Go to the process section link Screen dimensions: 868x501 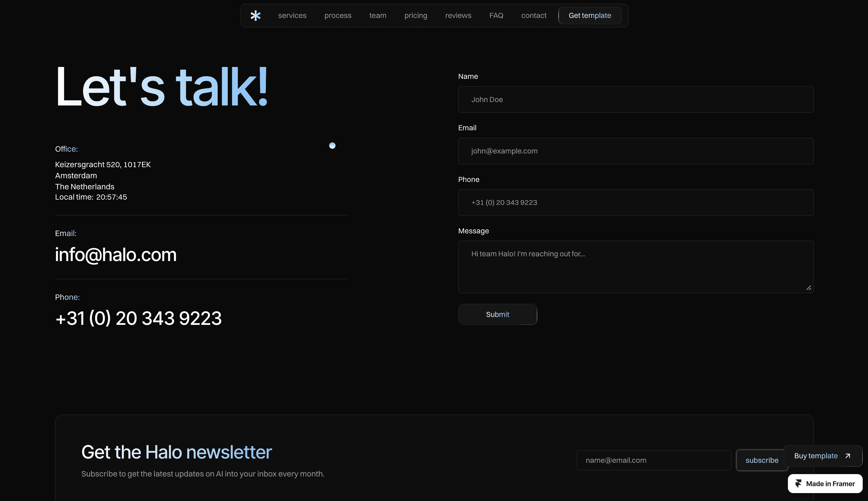click(x=338, y=16)
